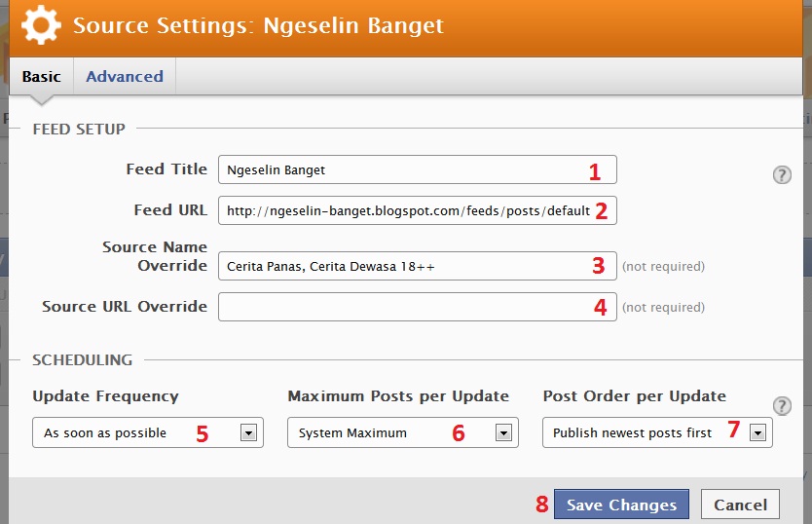The width and height of the screenshot is (812, 524).
Task: Switch to the Basic tab
Action: pyautogui.click(x=42, y=77)
